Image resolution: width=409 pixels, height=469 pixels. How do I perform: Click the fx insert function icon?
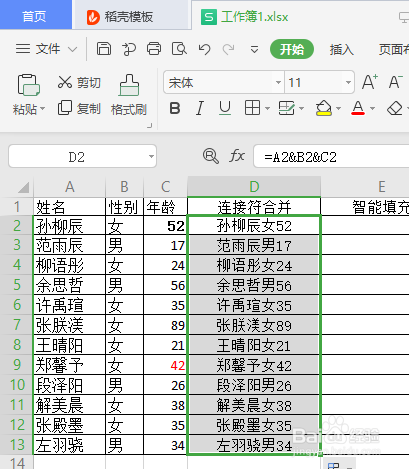point(237,156)
